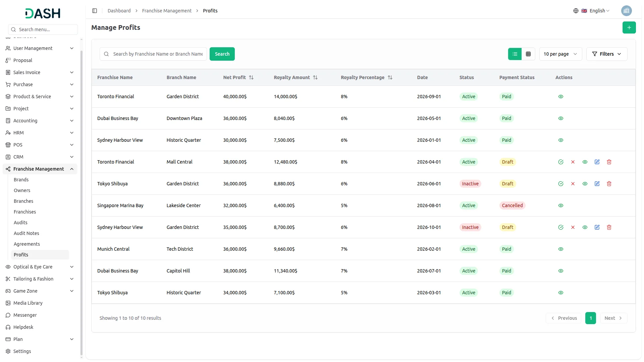
Task: Edit the Sydney Harbour View Garden District profit
Action: click(597, 227)
